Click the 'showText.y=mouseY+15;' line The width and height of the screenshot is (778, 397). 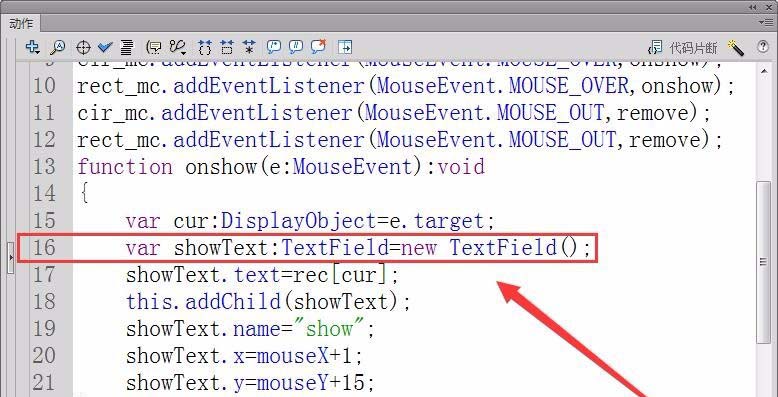click(x=251, y=382)
